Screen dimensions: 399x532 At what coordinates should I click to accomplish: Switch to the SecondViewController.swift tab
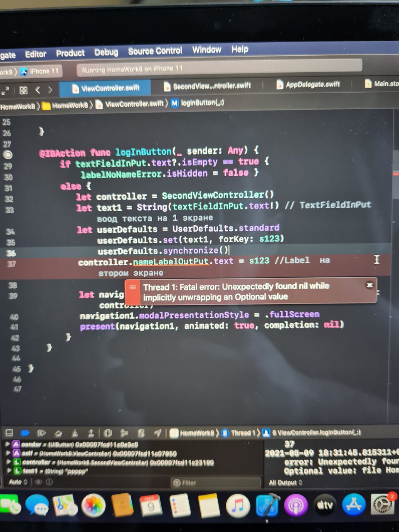click(207, 86)
